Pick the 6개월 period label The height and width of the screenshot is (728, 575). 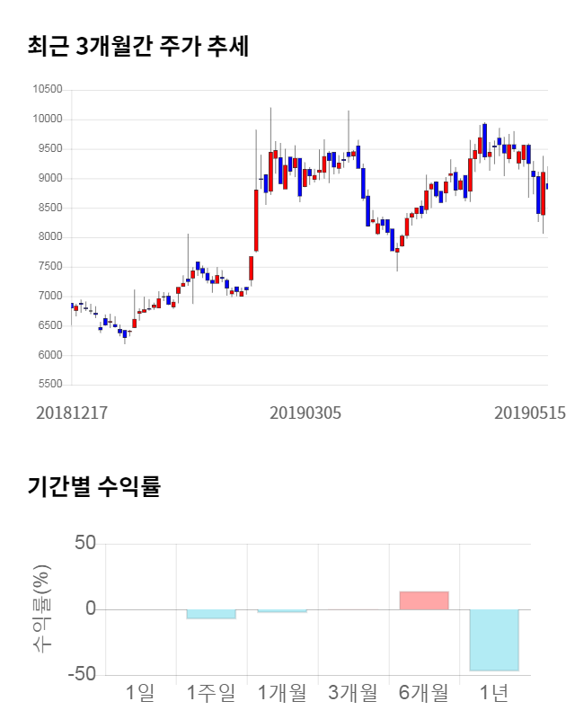[424, 693]
